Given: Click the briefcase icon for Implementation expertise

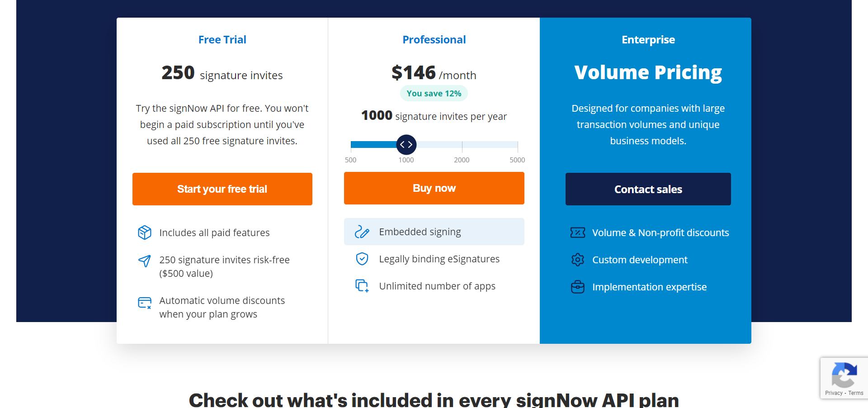Looking at the screenshot, I should click(578, 287).
